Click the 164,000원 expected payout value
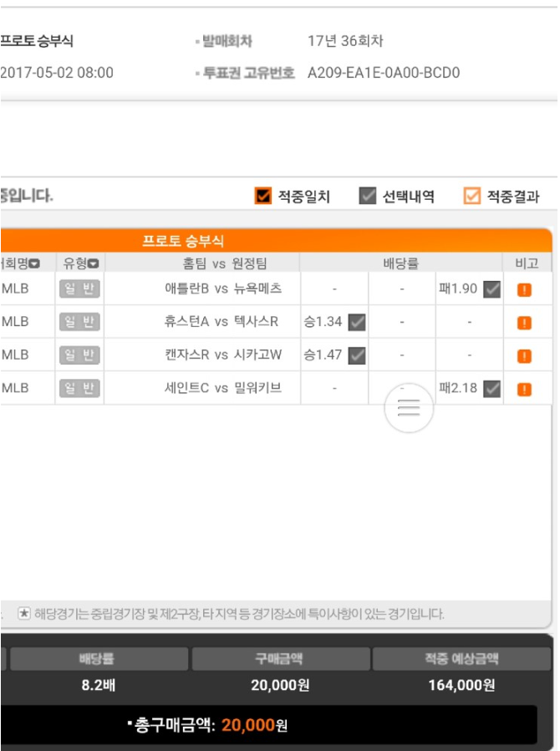 (x=461, y=686)
